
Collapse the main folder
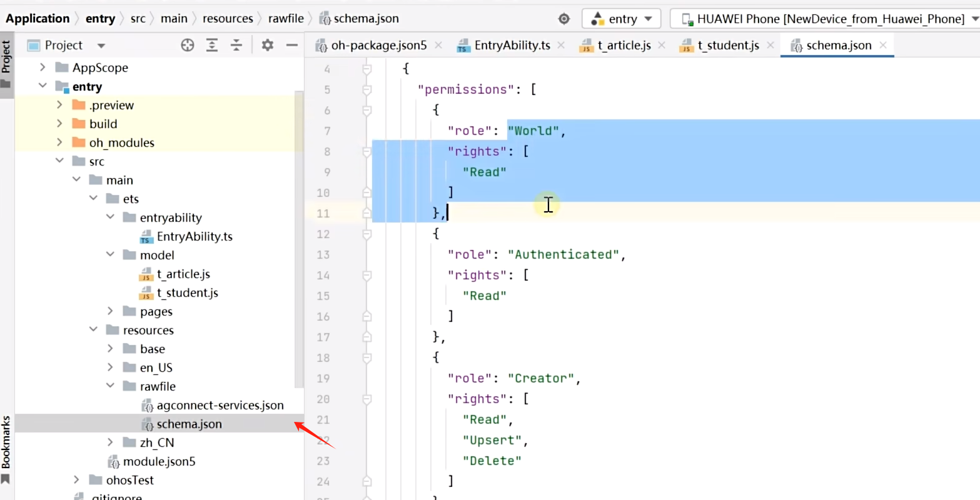click(76, 180)
